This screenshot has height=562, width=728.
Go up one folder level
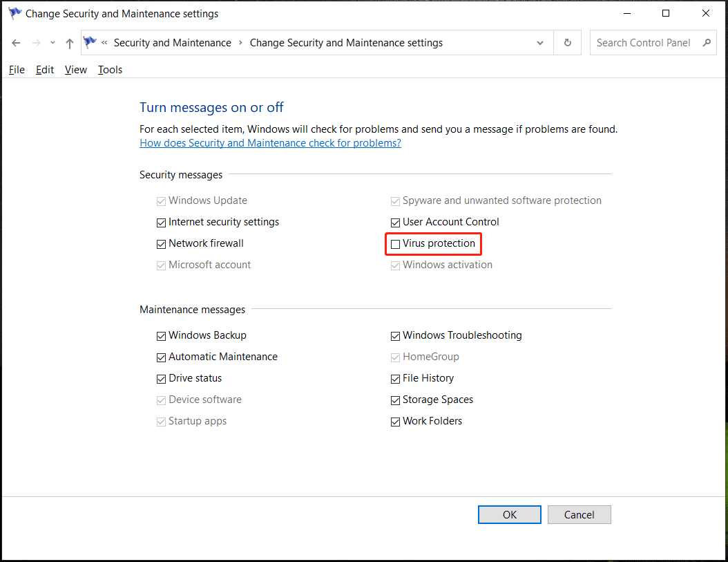[x=69, y=43]
